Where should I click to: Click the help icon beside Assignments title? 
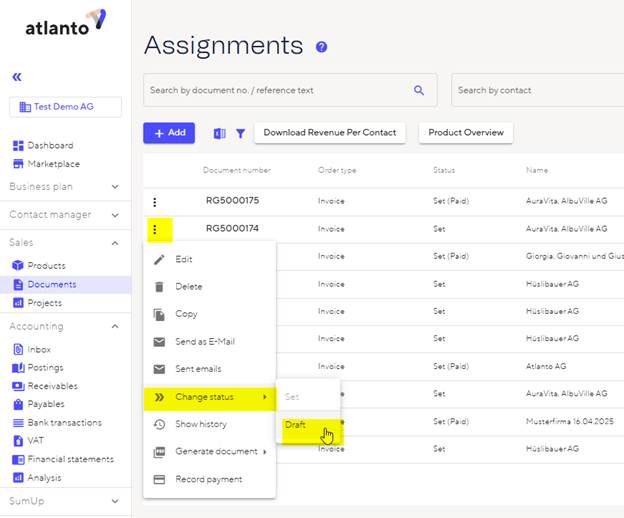pyautogui.click(x=321, y=47)
